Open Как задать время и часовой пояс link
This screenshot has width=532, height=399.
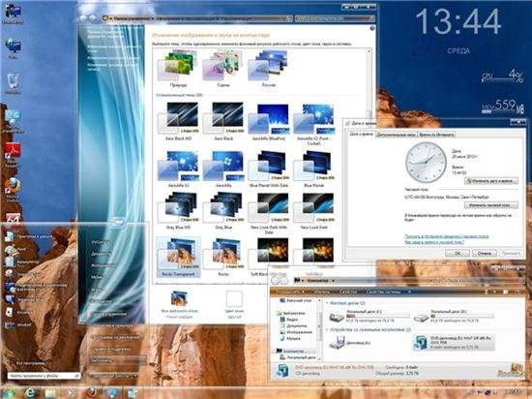(x=434, y=242)
